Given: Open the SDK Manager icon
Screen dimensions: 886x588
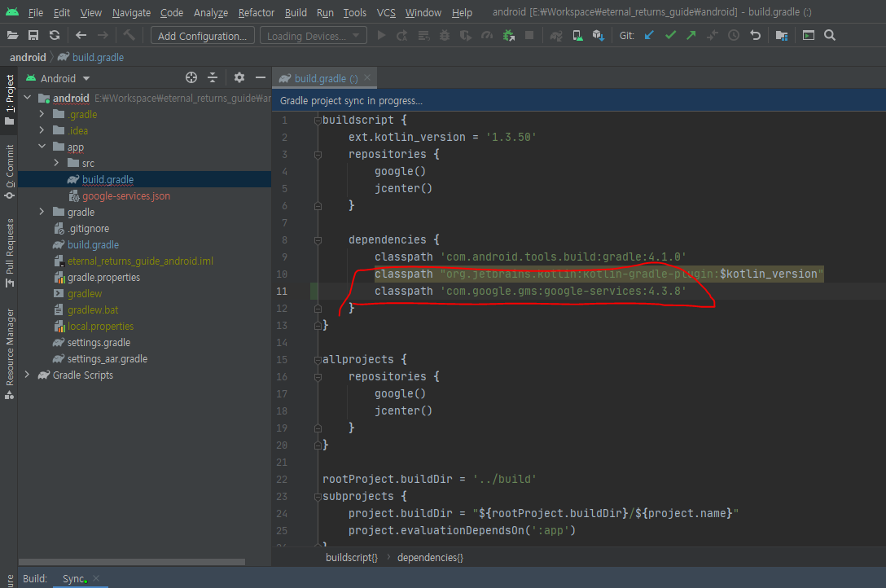Looking at the screenshot, I should click(599, 36).
